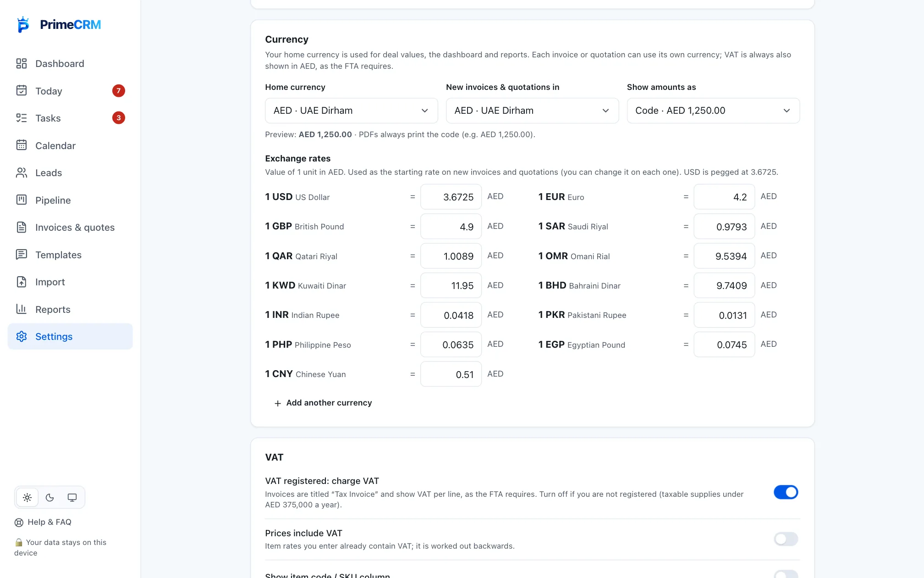The height and width of the screenshot is (578, 924).
Task: Switch to dark theme moon icon
Action: click(x=50, y=497)
